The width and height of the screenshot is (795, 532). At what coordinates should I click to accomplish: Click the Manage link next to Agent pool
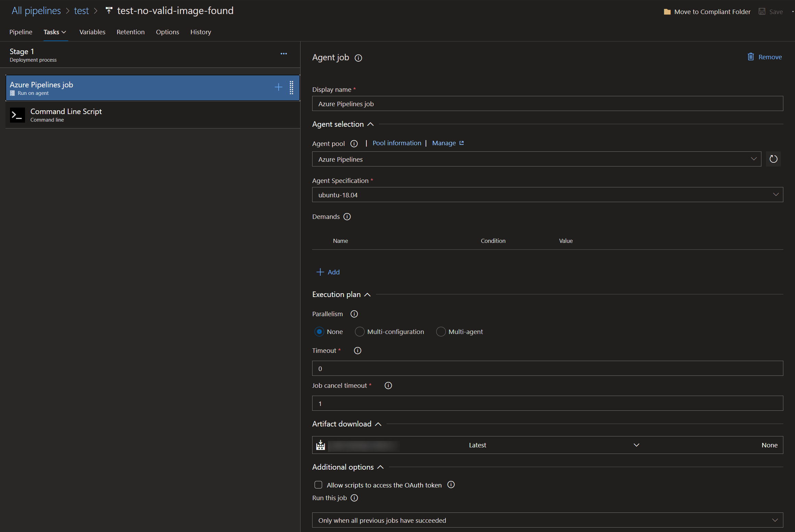point(444,143)
